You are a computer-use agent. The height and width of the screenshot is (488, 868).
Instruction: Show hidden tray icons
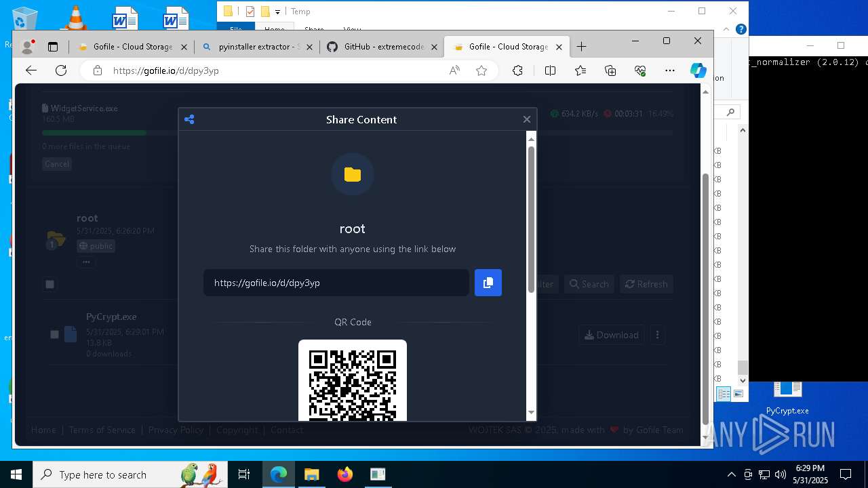731,474
